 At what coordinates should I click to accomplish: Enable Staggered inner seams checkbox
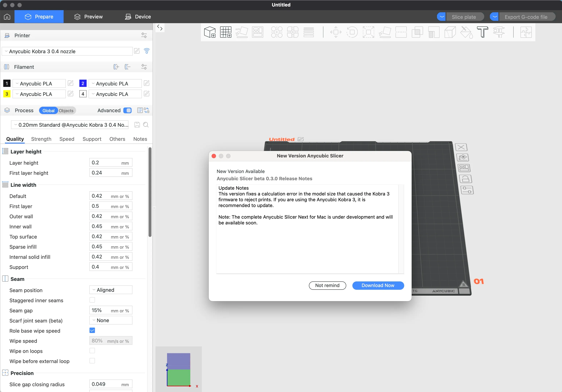click(92, 300)
